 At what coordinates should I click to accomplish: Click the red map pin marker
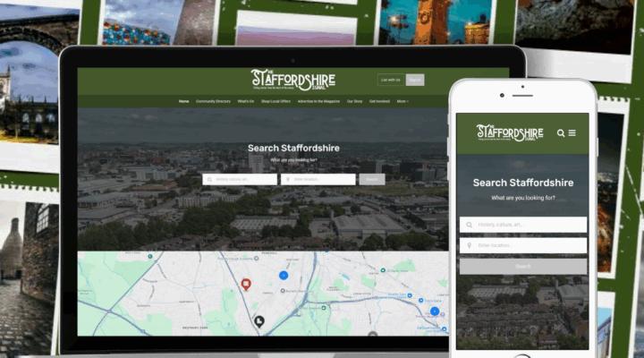coord(246,285)
